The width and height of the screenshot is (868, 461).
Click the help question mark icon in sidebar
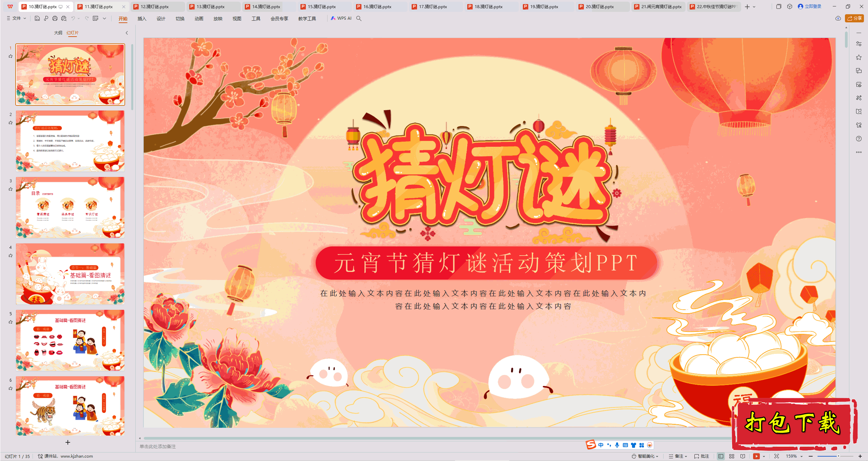point(859,139)
